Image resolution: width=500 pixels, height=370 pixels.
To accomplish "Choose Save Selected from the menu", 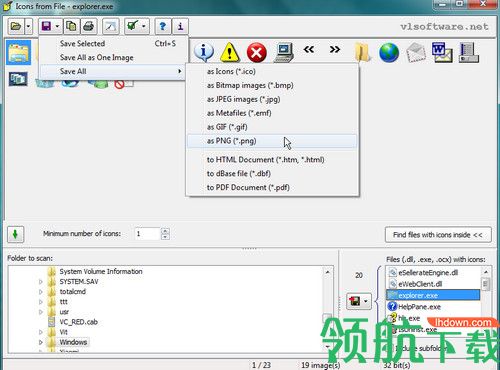I will coord(112,44).
